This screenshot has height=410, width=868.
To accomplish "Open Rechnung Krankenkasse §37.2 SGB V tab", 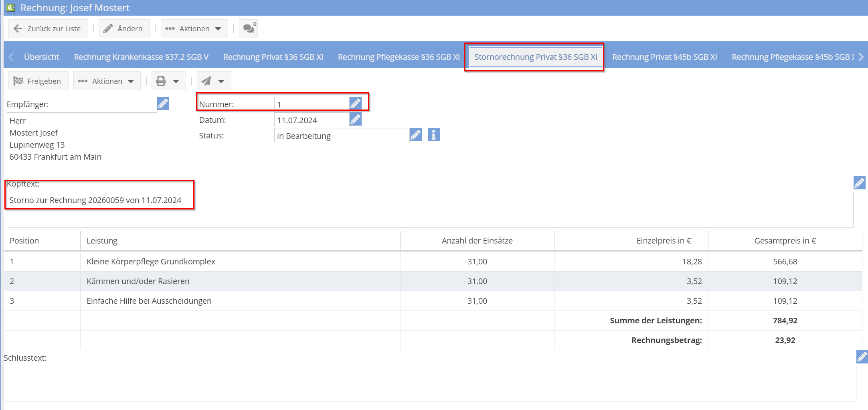I will 141,57.
